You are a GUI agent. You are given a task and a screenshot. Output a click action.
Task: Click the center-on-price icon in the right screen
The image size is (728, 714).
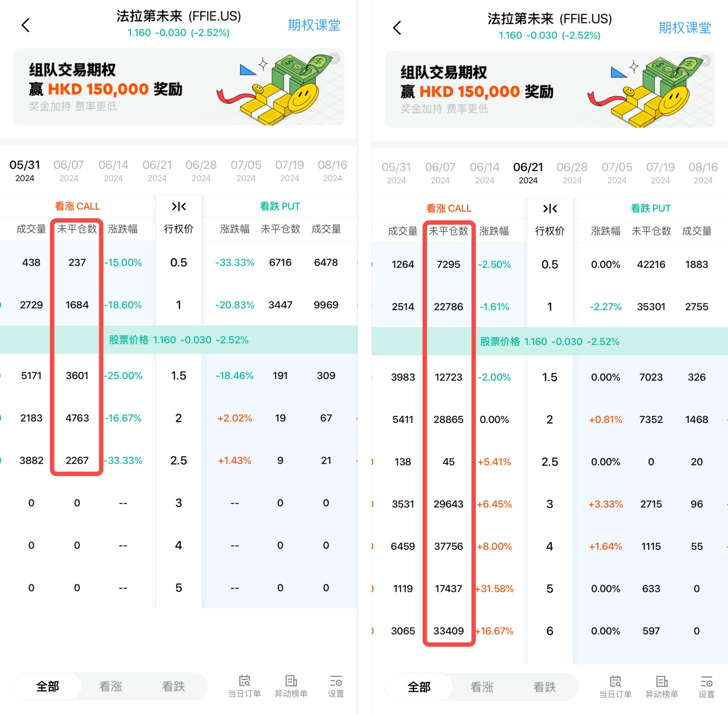pos(550,209)
